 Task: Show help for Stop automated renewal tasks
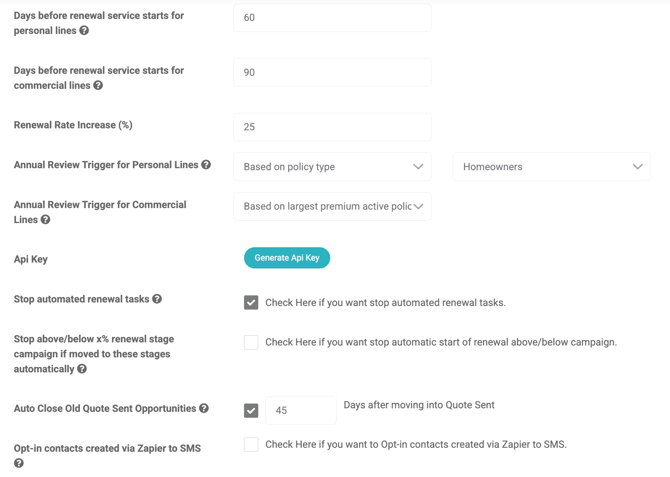click(x=157, y=299)
